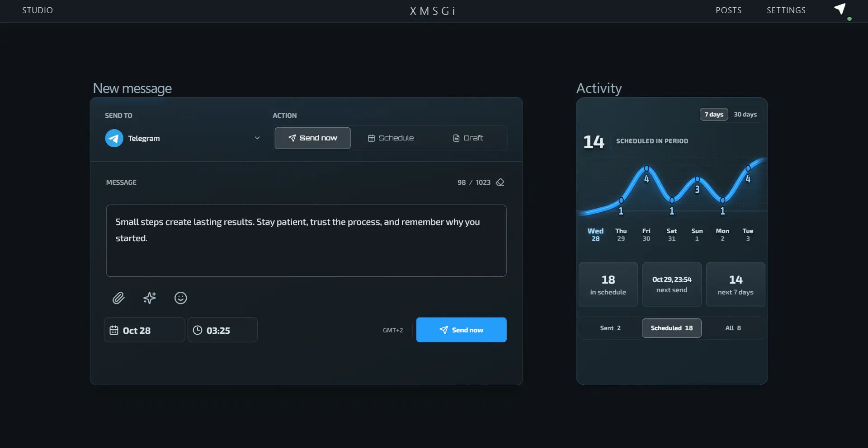This screenshot has width=868, height=448.
Task: Click the 14 next 7 days card
Action: click(736, 285)
